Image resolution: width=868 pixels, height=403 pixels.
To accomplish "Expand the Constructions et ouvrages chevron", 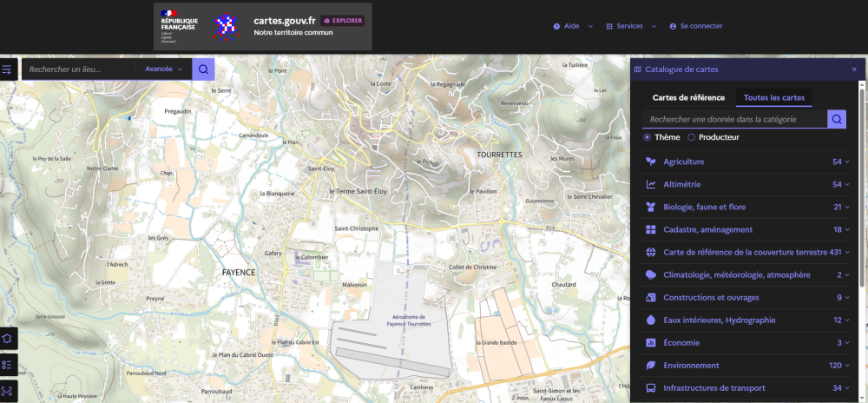I will (847, 298).
